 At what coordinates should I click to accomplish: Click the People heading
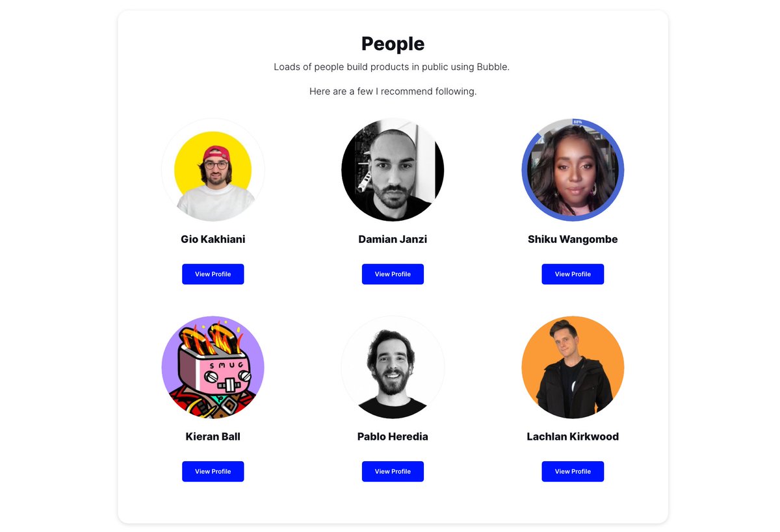click(x=393, y=44)
